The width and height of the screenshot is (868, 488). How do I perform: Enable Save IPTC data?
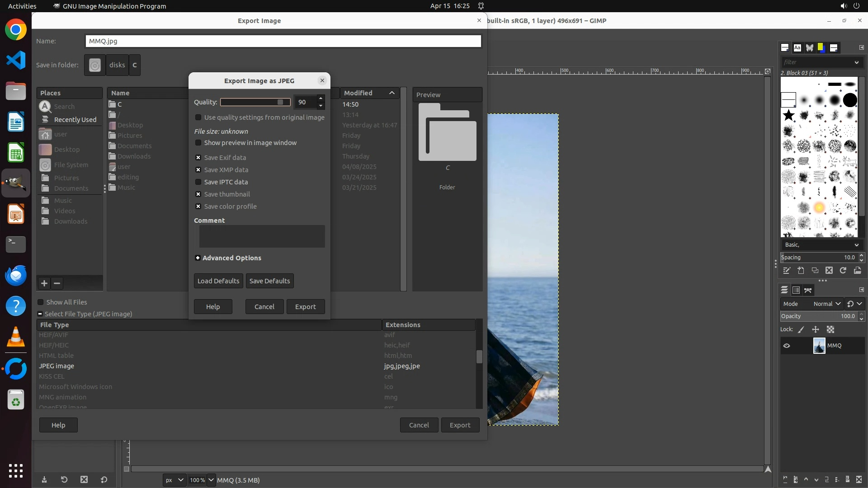(198, 182)
